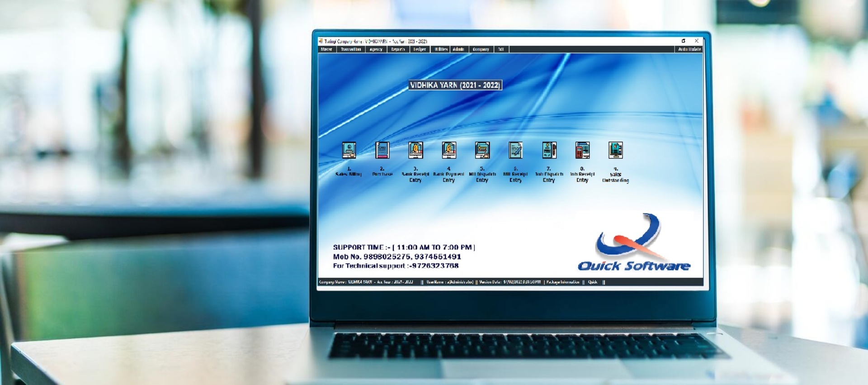
Task: Click the Auto Update button
Action: tap(689, 49)
